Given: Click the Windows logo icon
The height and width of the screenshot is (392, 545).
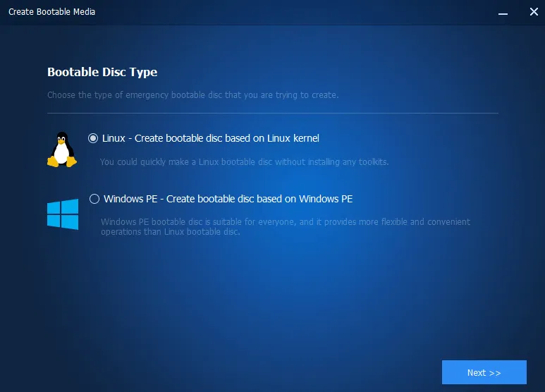Looking at the screenshot, I should 63,214.
